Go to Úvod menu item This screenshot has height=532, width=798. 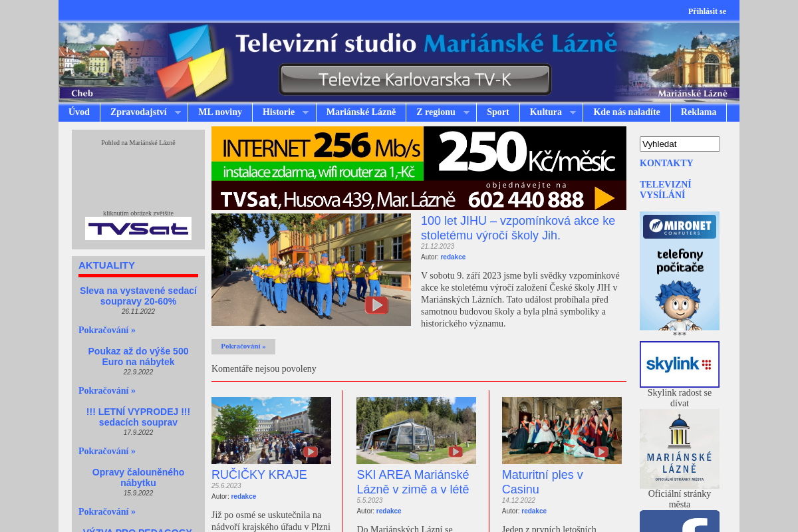click(x=79, y=112)
